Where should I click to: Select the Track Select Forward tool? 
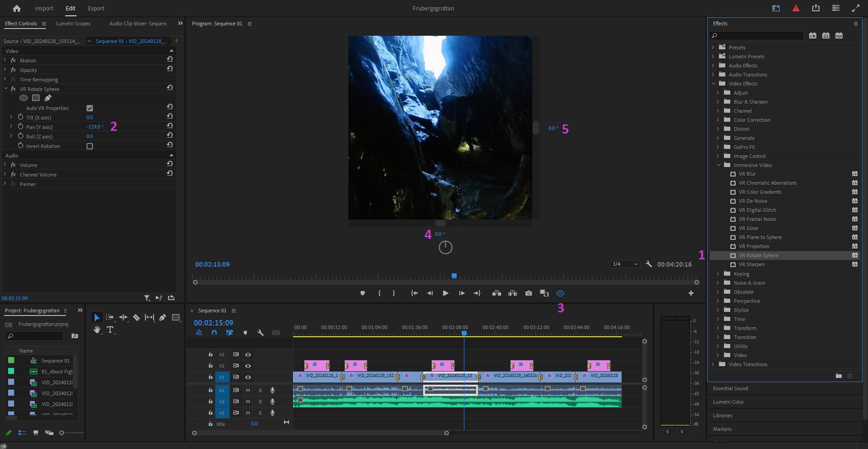click(110, 318)
